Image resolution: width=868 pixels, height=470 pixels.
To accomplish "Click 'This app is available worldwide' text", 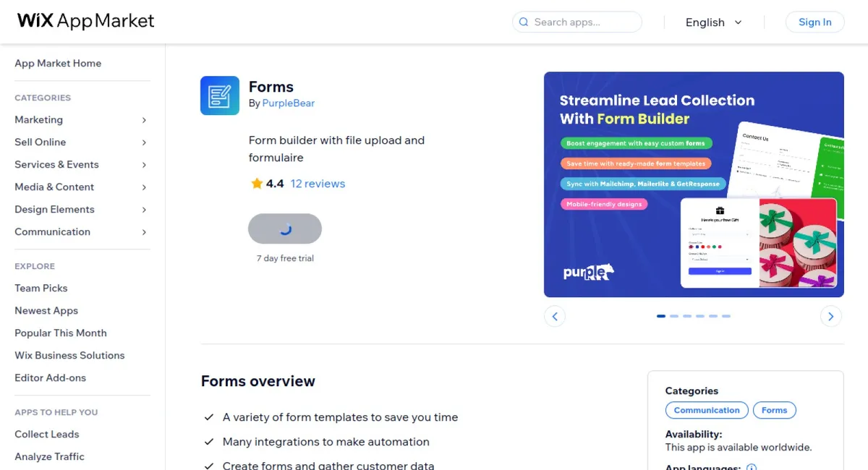I will tap(739, 448).
